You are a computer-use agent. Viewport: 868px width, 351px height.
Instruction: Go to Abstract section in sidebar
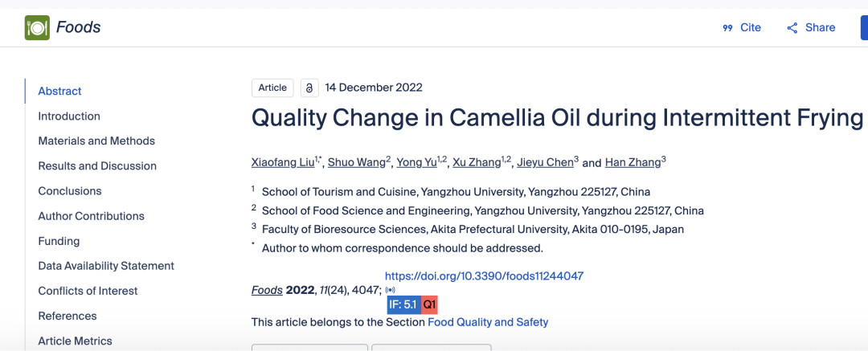tap(59, 92)
